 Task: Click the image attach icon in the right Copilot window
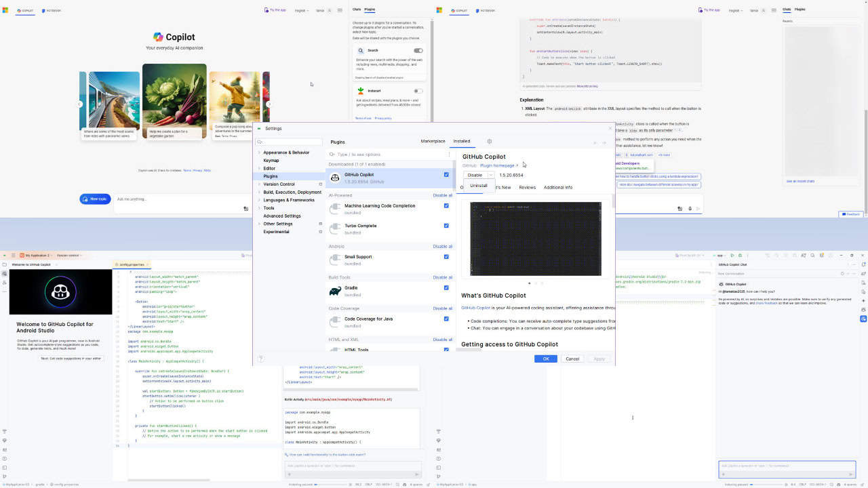pos(680,209)
